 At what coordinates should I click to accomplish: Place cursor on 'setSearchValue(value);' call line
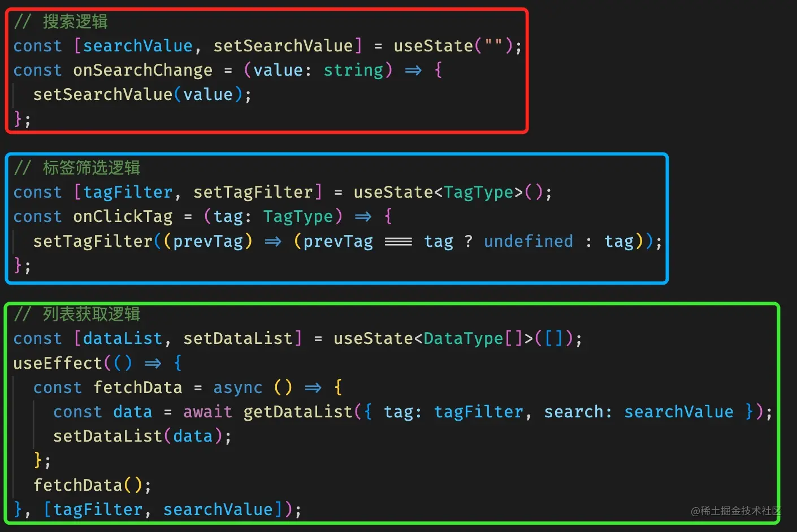point(142,94)
